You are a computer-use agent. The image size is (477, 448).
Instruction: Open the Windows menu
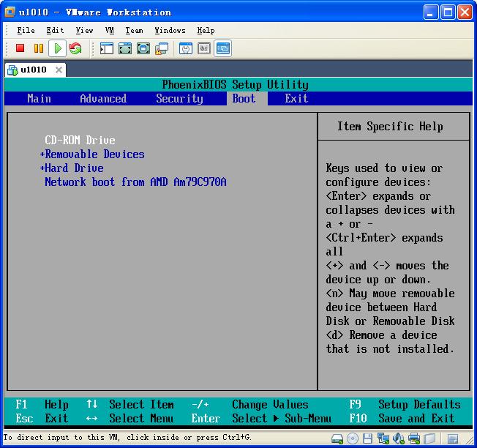tap(170, 31)
